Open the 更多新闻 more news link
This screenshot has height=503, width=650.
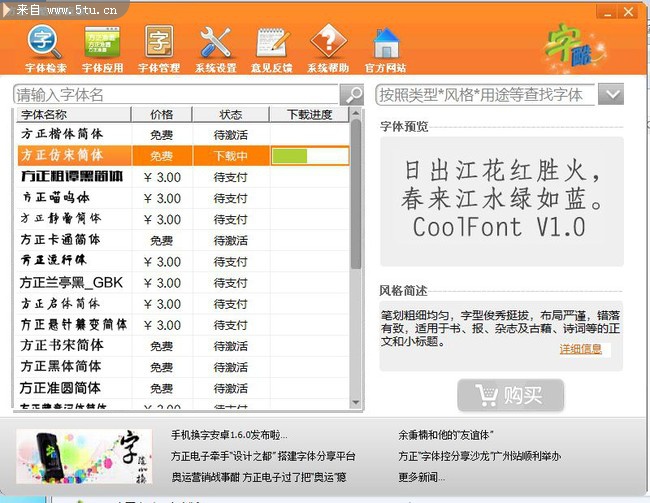(422, 476)
